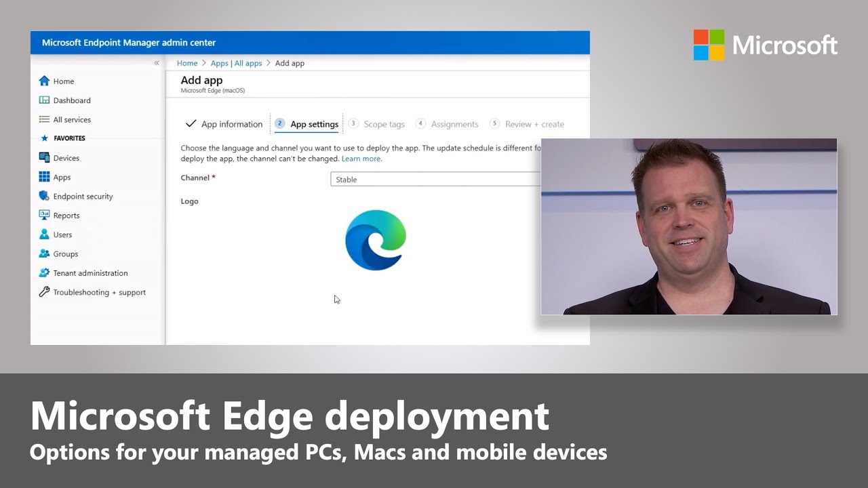The height and width of the screenshot is (488, 868).
Task: Click the Microsoft Endpoint Manager admin center title
Action: click(129, 43)
